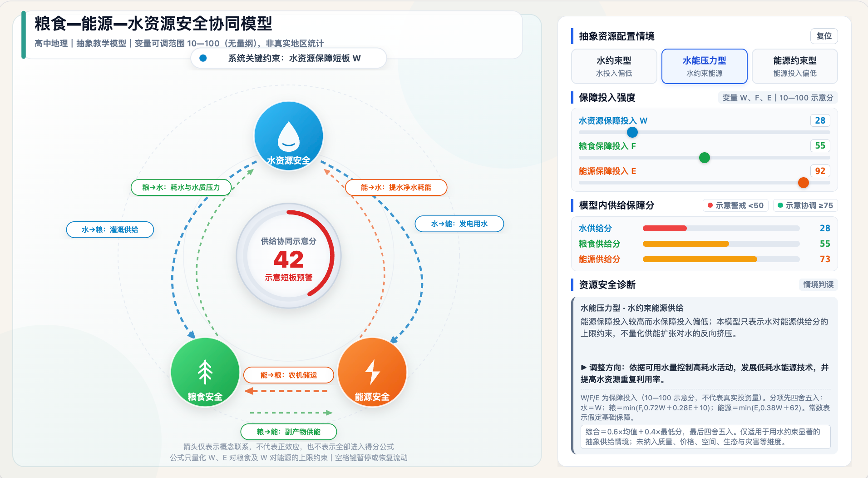The image size is (868, 478).
Task: Click the 能→水：提水净水耗能 label
Action: 396,187
